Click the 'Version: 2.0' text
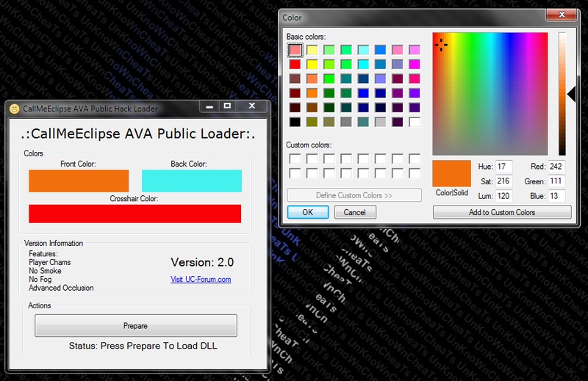Image resolution: width=588 pixels, height=381 pixels. click(202, 262)
